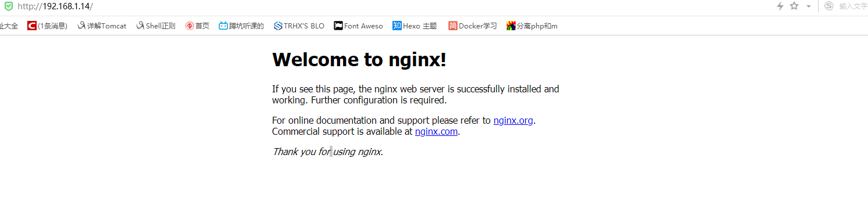Open the 详解Tomcat bookmark
Screen dimensions: 868x212
[102, 26]
